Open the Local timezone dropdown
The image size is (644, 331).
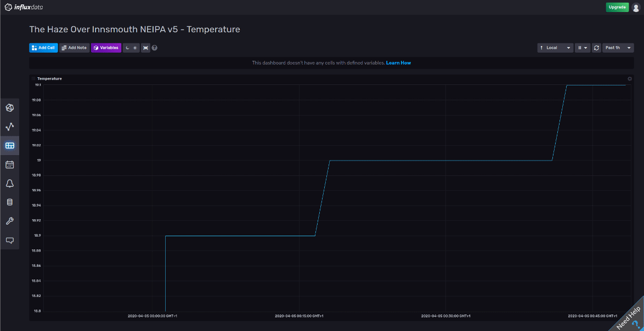[555, 48]
